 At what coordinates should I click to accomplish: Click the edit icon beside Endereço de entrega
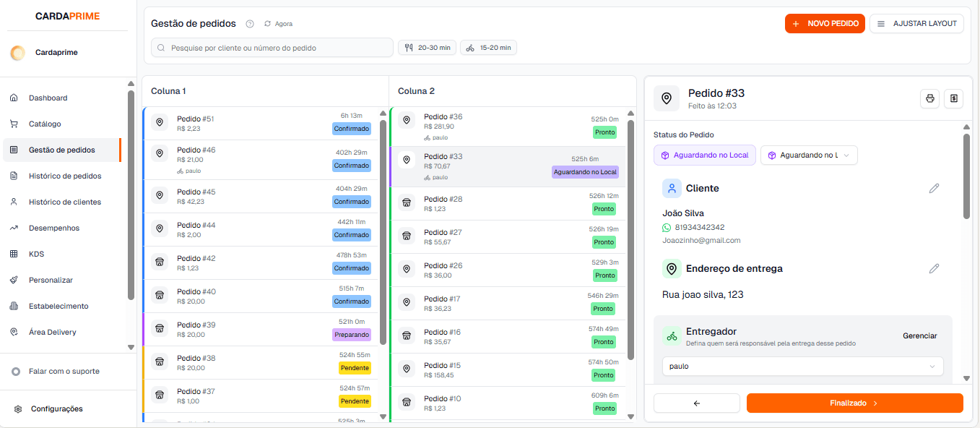point(934,268)
